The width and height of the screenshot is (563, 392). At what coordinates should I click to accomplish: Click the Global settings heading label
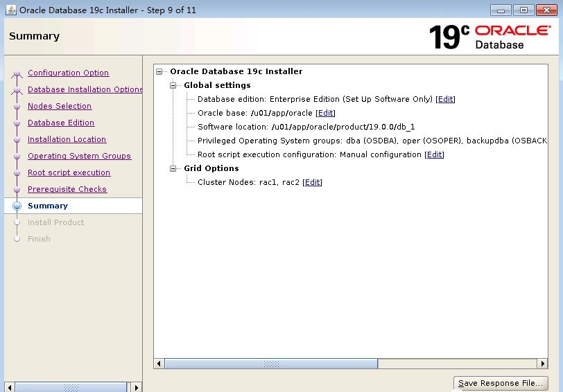pos(217,85)
